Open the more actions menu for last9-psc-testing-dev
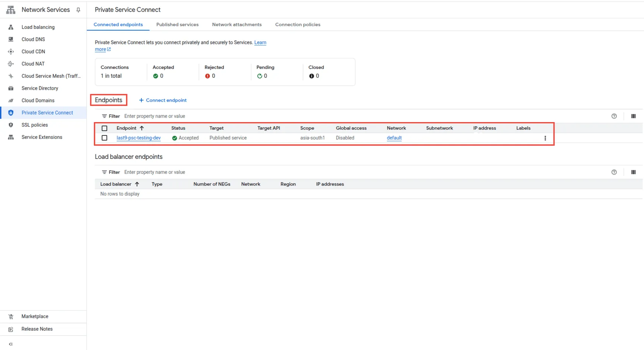 coord(545,138)
